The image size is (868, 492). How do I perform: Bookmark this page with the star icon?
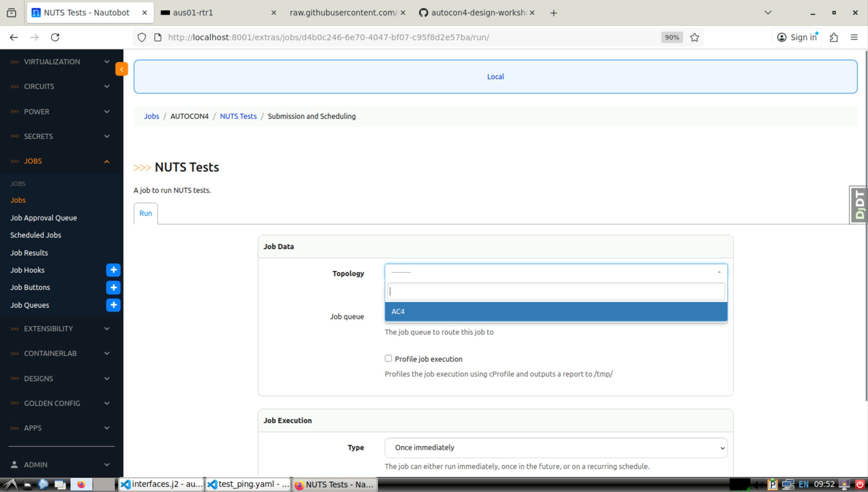point(694,37)
